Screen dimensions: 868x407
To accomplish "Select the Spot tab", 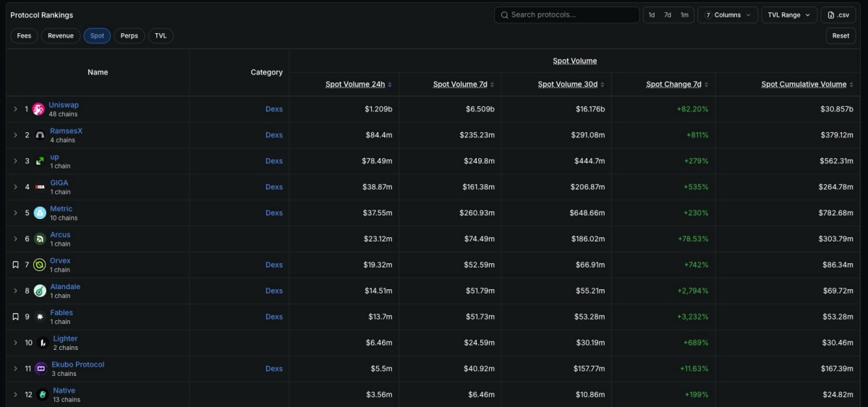I will click(x=97, y=35).
